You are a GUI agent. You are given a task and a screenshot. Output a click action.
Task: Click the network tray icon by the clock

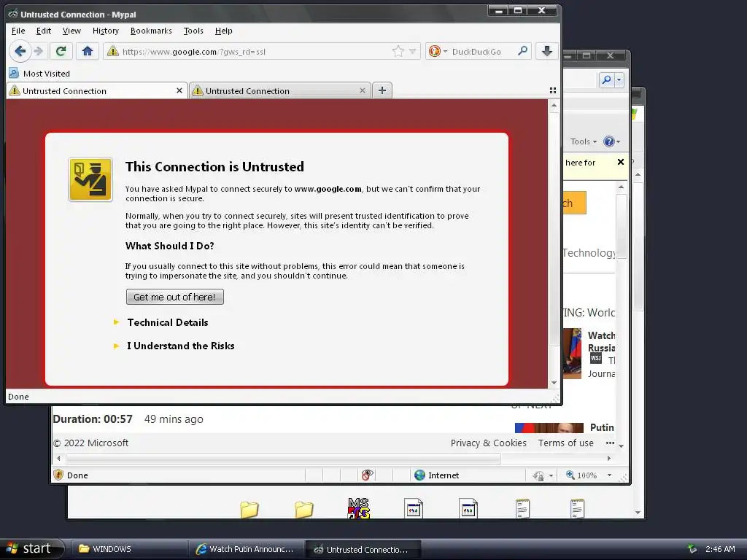(692, 549)
